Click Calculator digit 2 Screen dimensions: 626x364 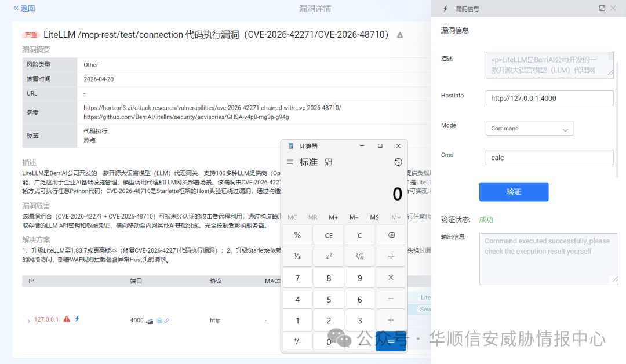point(329,320)
